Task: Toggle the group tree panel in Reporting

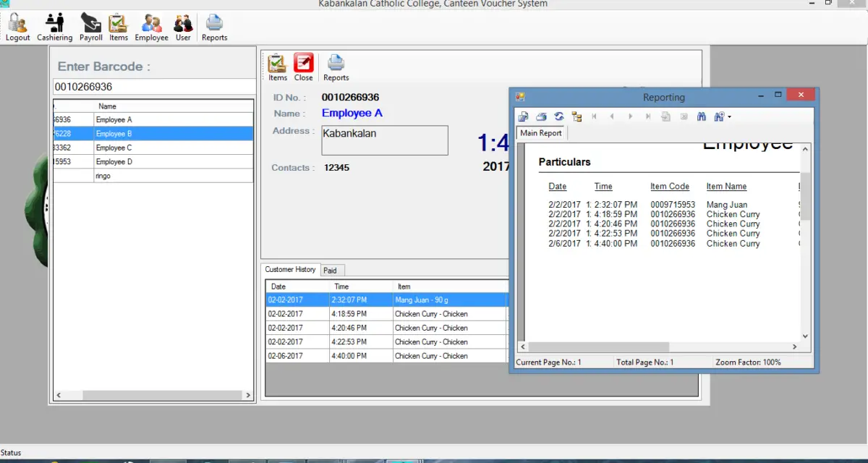Action: point(576,116)
